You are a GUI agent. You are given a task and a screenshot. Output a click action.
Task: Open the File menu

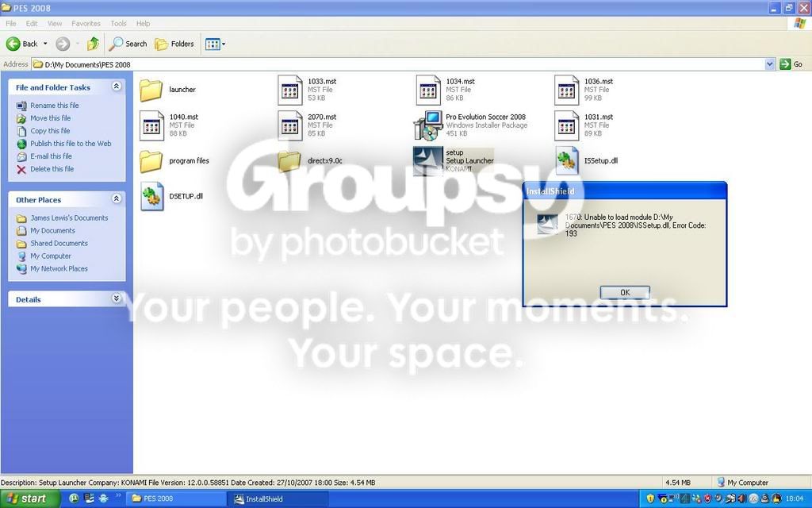11,23
